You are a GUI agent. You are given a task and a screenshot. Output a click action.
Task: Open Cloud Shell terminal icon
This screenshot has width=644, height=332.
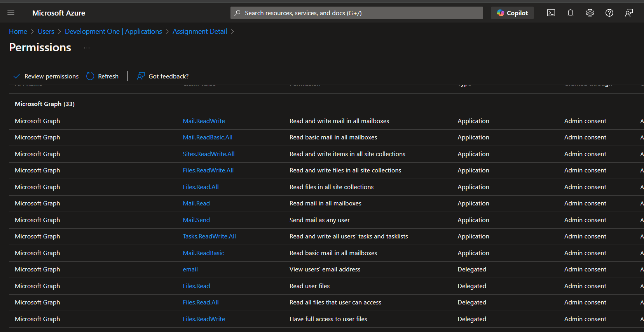551,13
